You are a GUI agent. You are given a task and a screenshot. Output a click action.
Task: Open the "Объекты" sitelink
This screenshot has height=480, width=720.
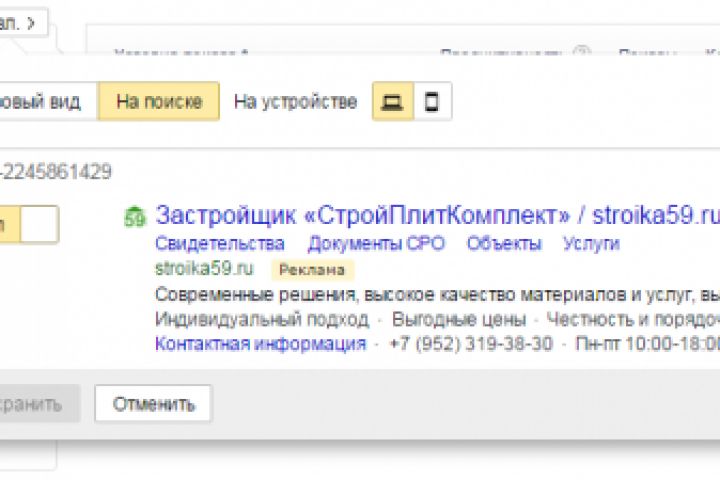click(504, 243)
